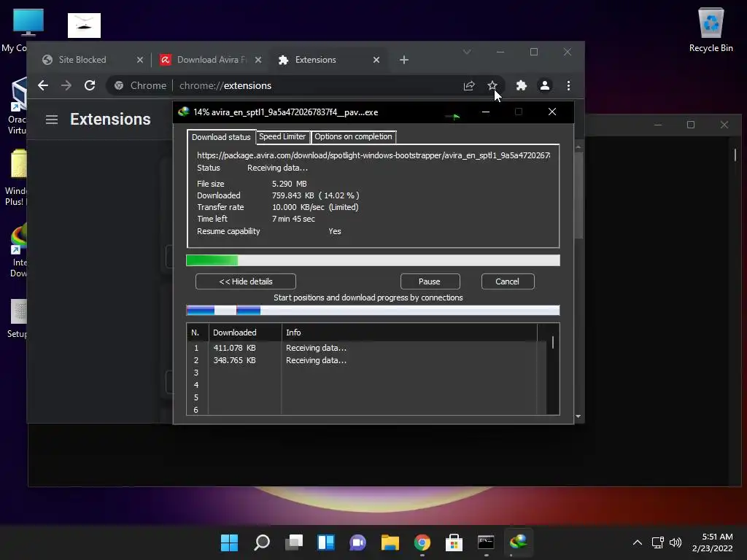Open File Explorer from the taskbar

(390, 542)
